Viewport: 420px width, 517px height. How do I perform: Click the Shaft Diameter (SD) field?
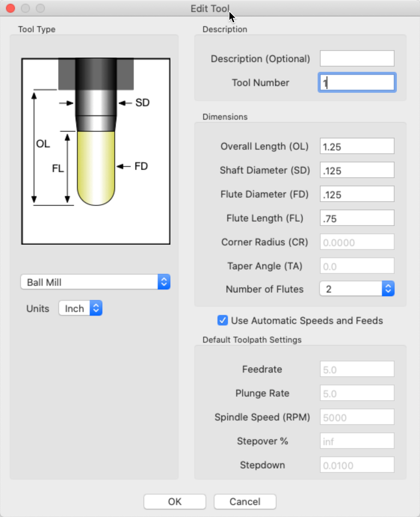357,170
